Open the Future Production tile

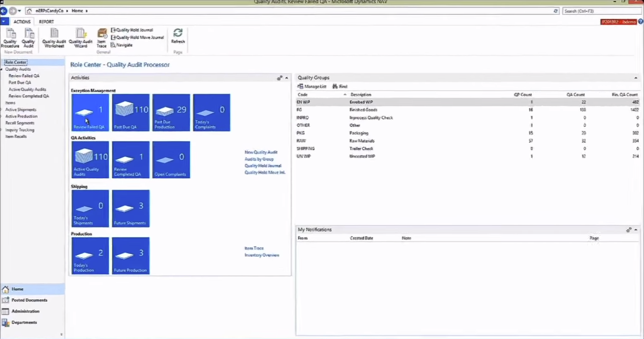pyautogui.click(x=130, y=256)
